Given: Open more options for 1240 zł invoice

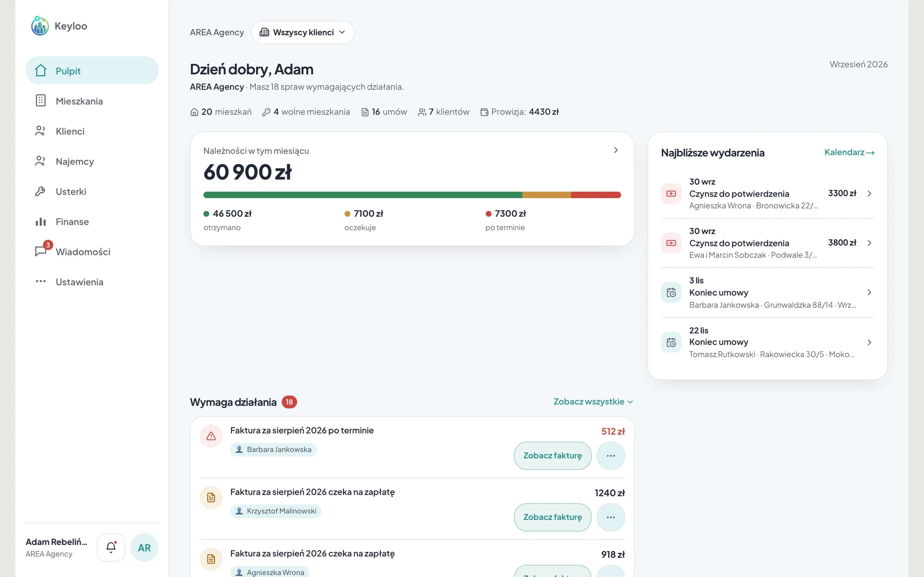Looking at the screenshot, I should click(611, 517).
